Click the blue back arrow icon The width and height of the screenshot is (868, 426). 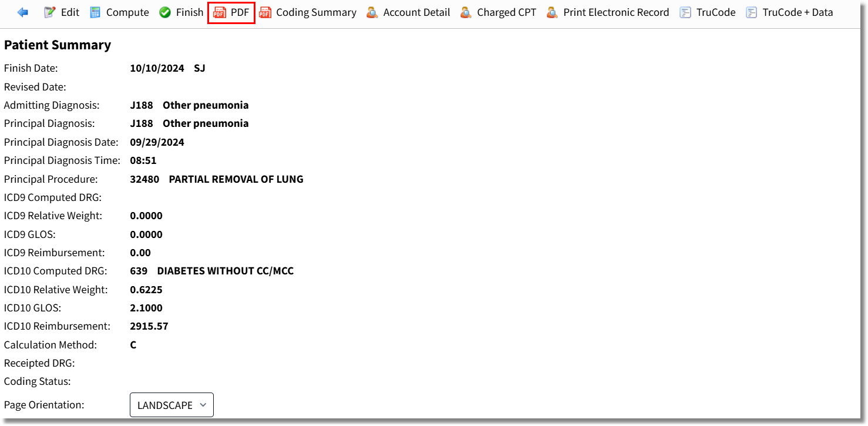(23, 12)
